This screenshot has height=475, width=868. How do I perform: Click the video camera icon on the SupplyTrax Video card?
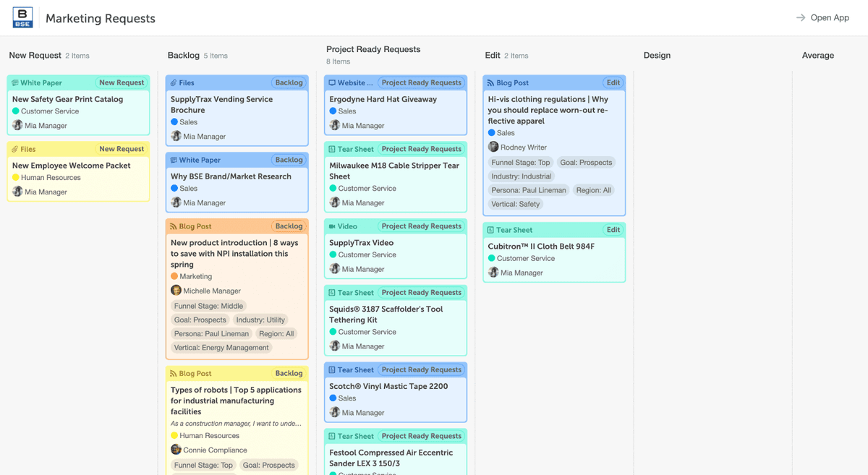pos(332,226)
